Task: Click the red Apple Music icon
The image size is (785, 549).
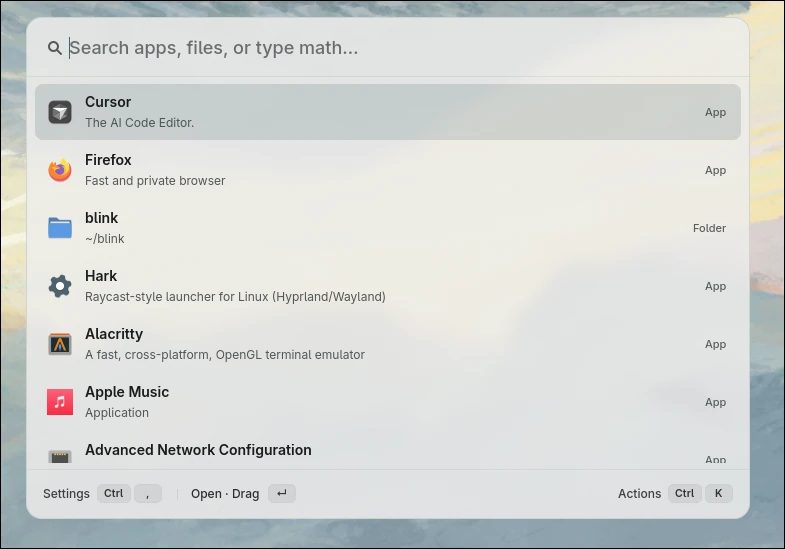Action: (60, 402)
